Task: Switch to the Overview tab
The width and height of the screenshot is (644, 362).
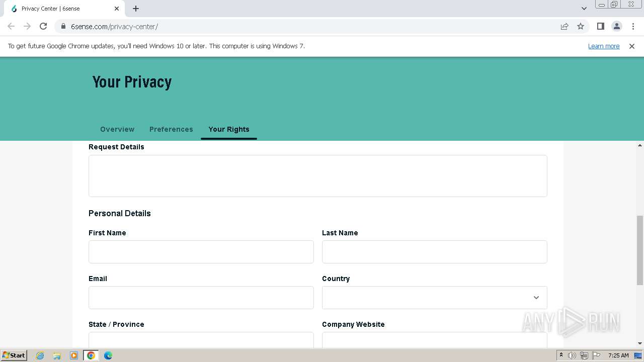Action: pyautogui.click(x=117, y=129)
